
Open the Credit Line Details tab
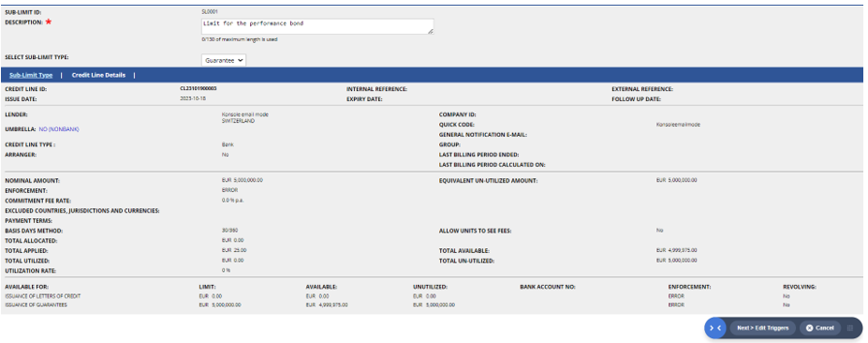(x=98, y=75)
